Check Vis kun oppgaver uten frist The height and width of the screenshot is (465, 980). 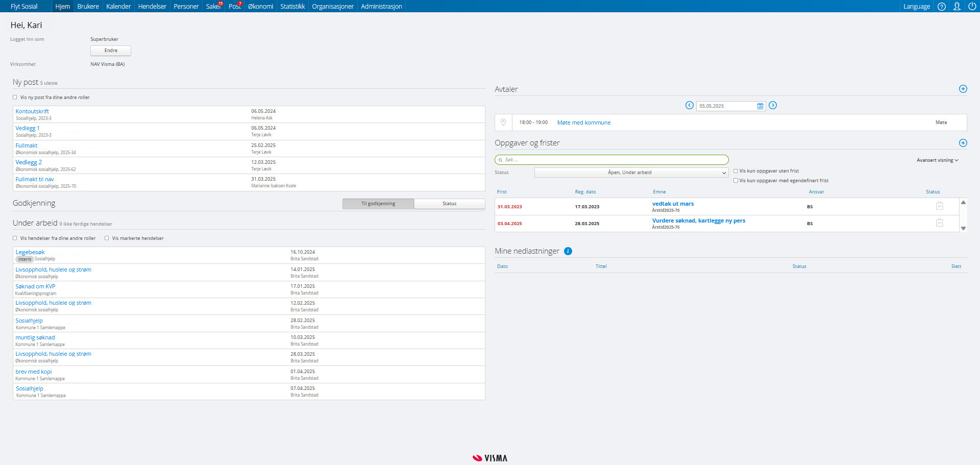(x=736, y=171)
